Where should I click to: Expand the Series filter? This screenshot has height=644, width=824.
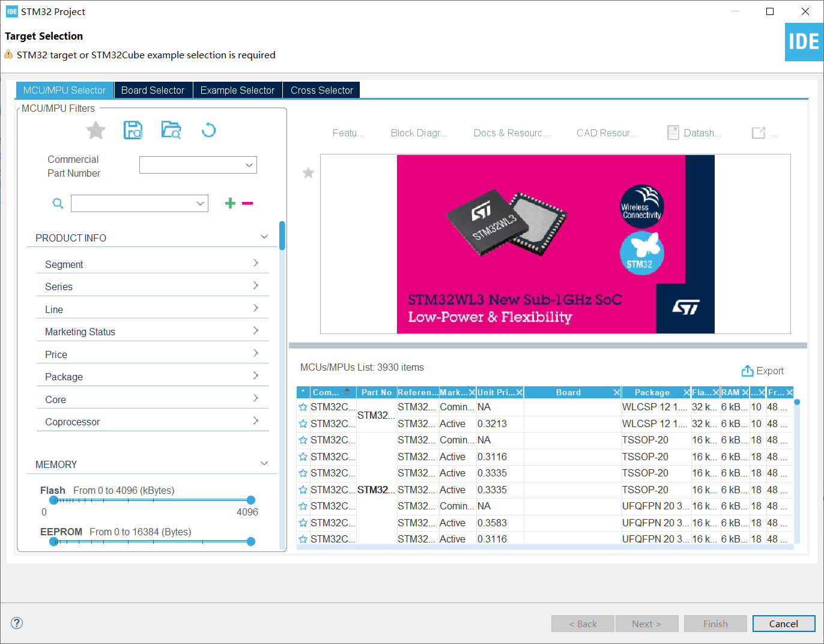[x=256, y=285]
